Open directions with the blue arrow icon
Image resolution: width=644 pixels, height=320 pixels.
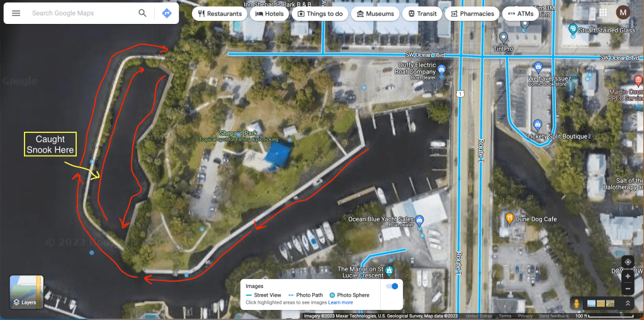(x=167, y=13)
